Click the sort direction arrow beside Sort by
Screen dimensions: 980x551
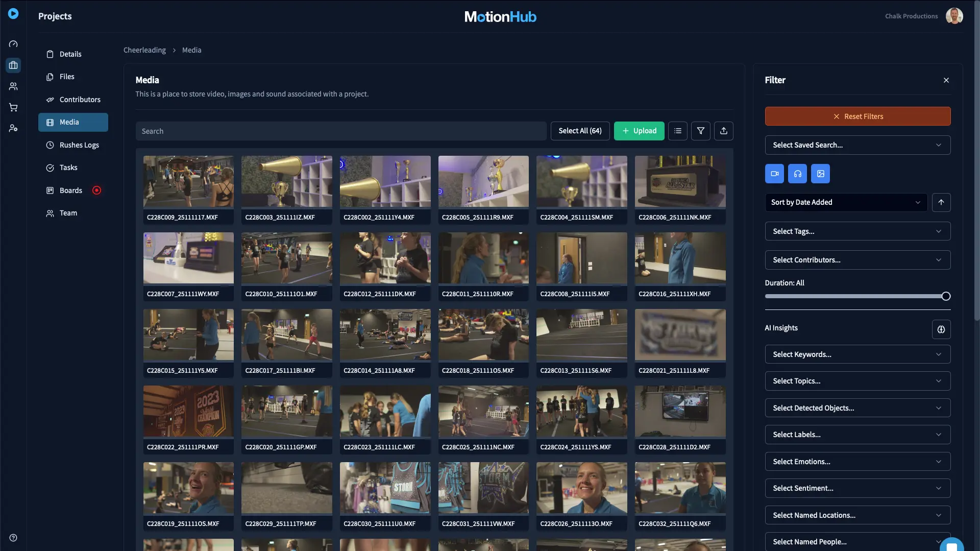pyautogui.click(x=941, y=202)
